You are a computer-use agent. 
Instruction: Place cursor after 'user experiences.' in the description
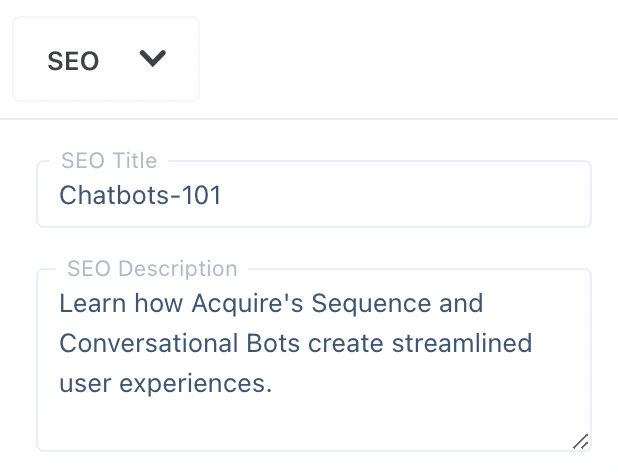274,383
